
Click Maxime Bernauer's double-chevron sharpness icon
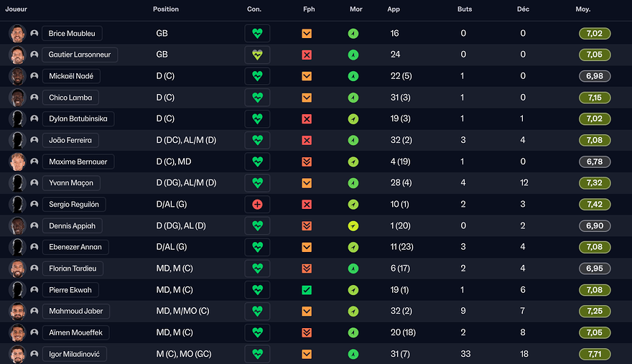pyautogui.click(x=307, y=162)
